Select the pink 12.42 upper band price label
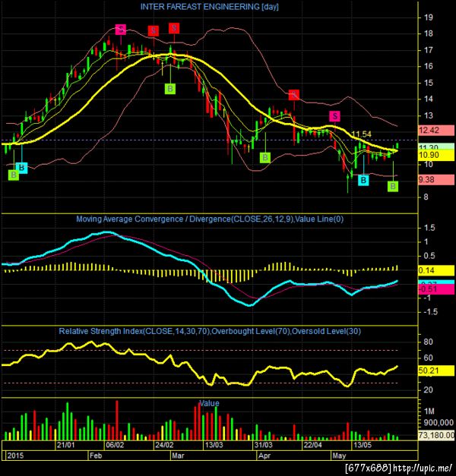The height and width of the screenshot is (476, 456). 436,131
